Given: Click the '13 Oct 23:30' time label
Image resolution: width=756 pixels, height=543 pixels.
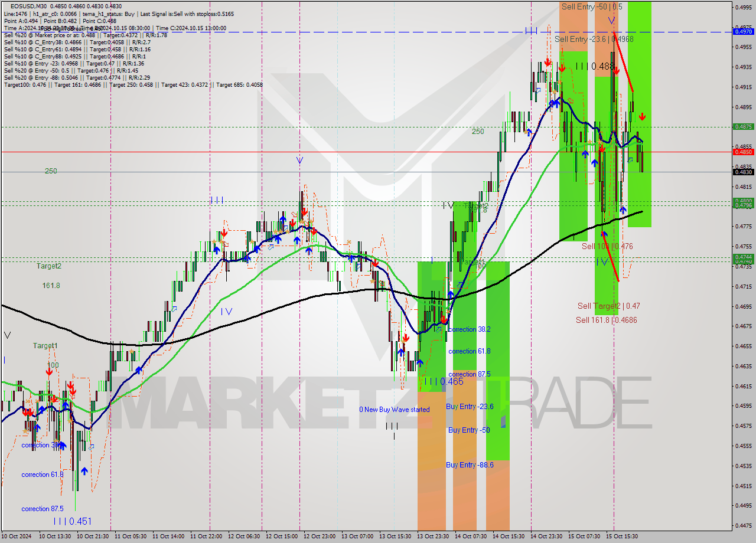Looking at the screenshot, I should pyautogui.click(x=432, y=537).
